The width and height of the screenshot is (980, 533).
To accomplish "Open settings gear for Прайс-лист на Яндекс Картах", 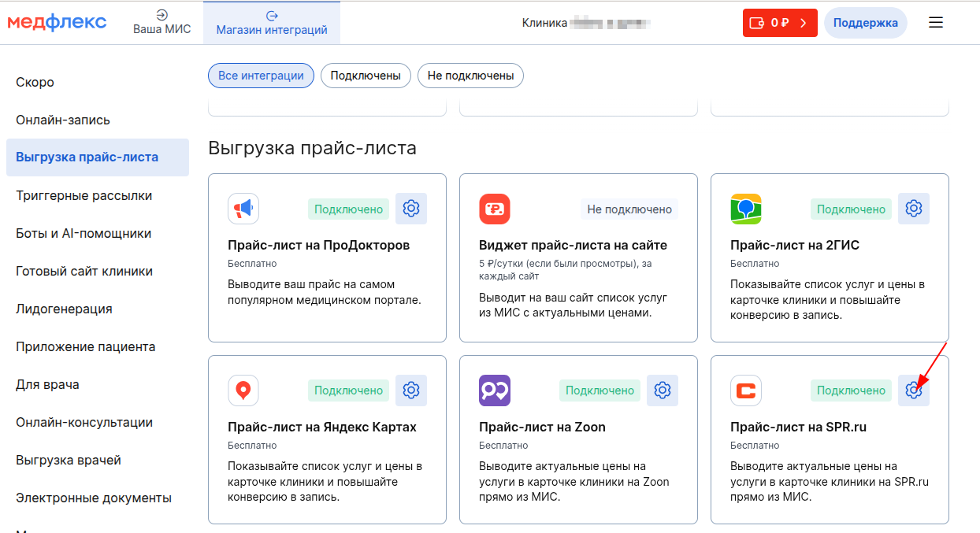I will [410, 390].
